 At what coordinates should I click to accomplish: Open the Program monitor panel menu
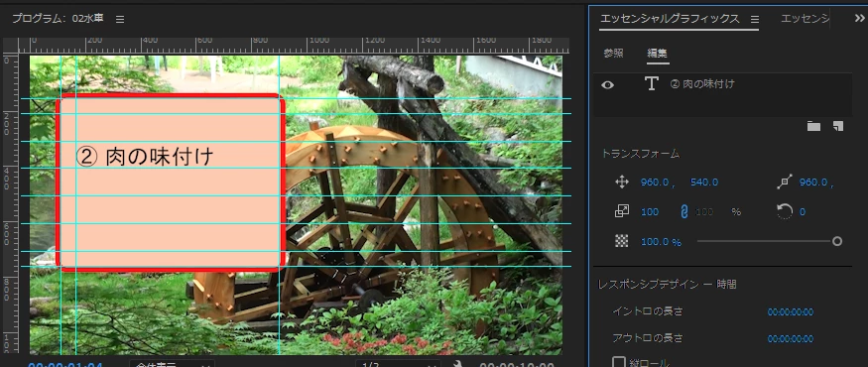tap(120, 20)
